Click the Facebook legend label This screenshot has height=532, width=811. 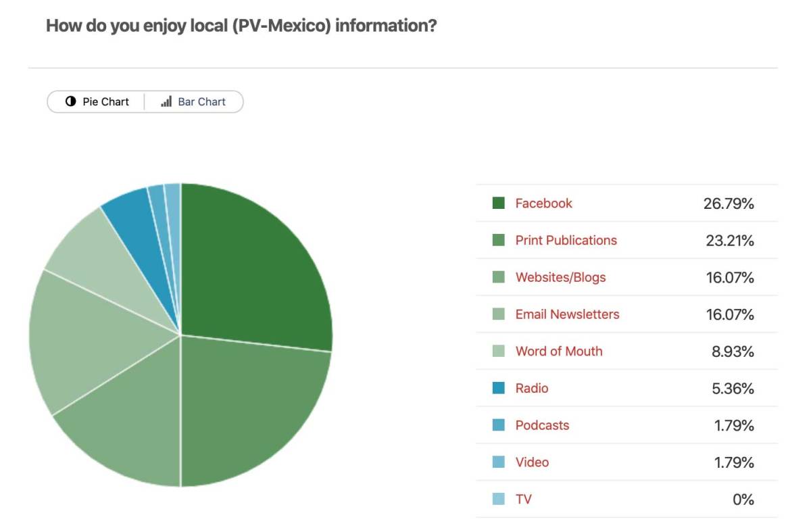[543, 203]
